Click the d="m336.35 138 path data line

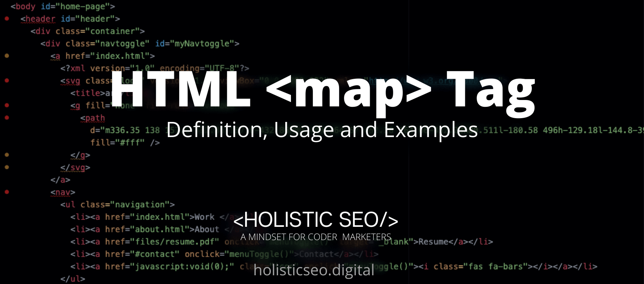(367, 130)
